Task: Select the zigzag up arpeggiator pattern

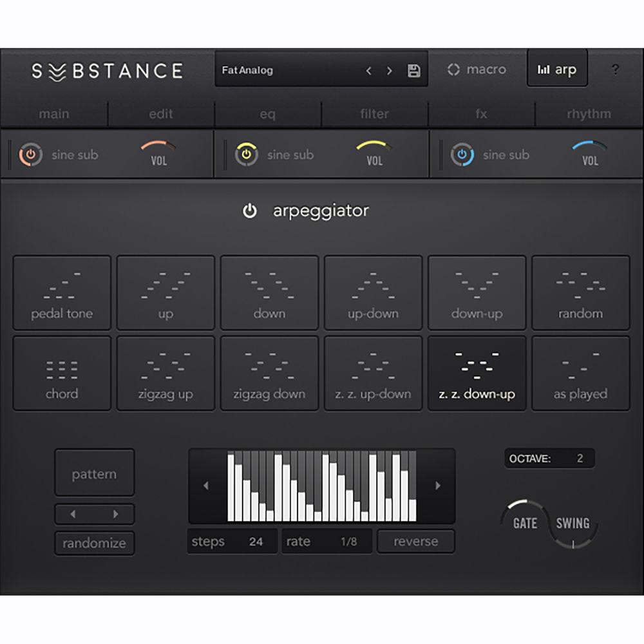Action: pyautogui.click(x=166, y=373)
